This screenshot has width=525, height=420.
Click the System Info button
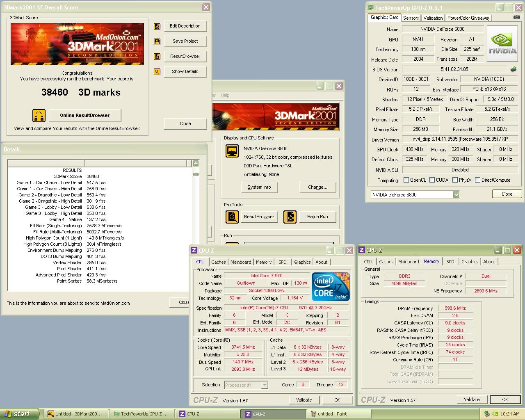[259, 187]
